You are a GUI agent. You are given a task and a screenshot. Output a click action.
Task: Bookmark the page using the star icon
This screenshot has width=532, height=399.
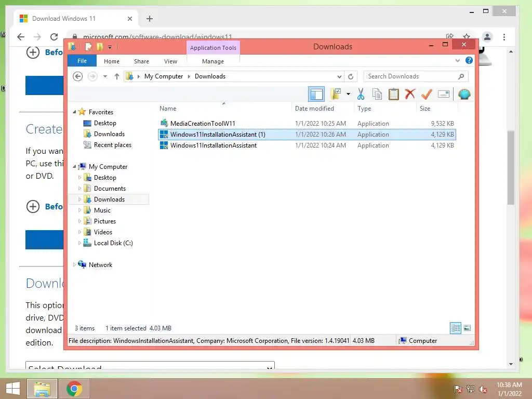[467, 36]
